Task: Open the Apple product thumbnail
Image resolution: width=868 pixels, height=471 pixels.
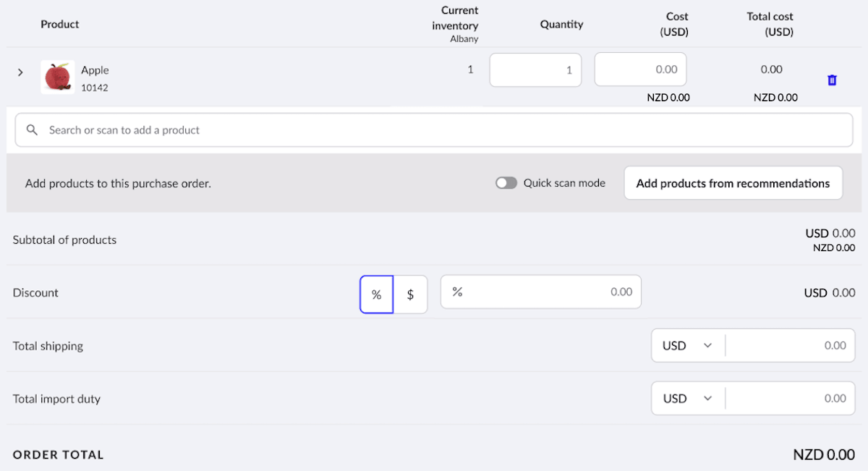Action: pyautogui.click(x=58, y=77)
